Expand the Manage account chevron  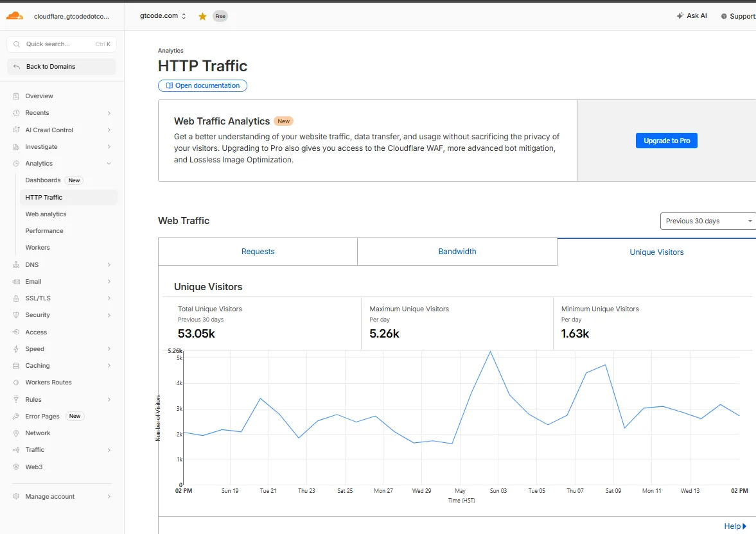click(109, 496)
